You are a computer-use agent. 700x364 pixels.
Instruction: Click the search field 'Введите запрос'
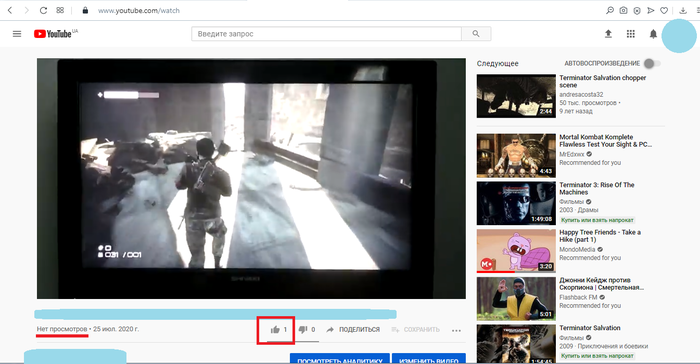(x=326, y=33)
